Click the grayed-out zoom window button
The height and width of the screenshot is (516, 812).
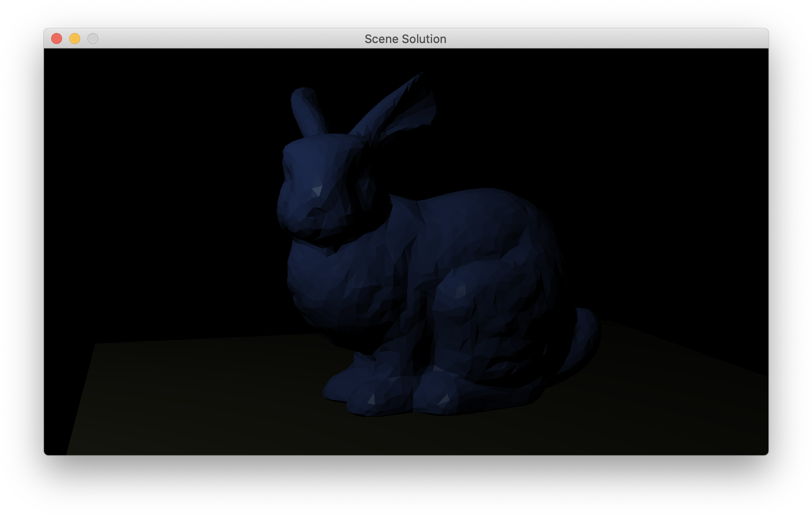tap(93, 39)
